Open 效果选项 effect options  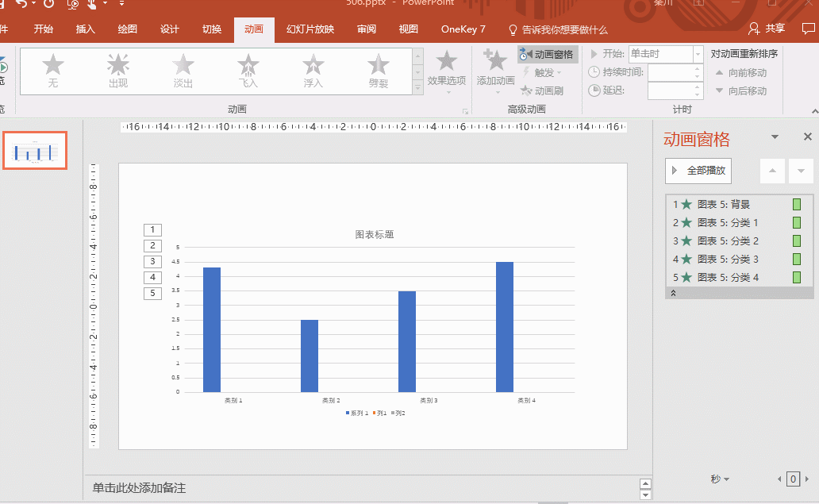pyautogui.click(x=447, y=70)
